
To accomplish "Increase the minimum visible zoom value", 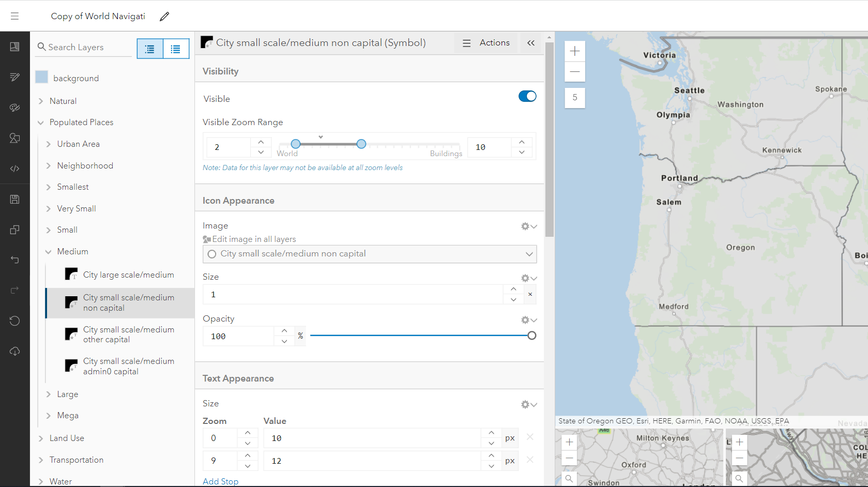I will tap(261, 142).
